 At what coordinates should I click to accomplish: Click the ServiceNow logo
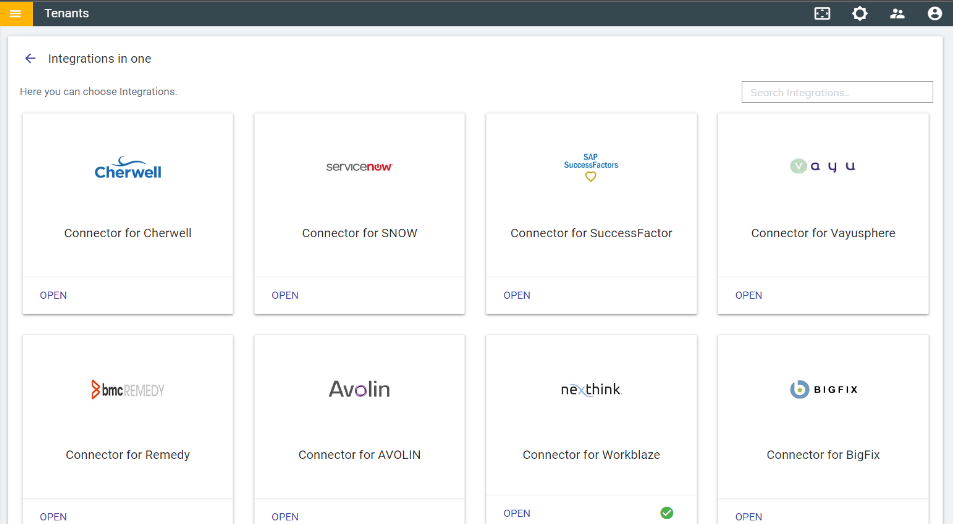click(359, 167)
